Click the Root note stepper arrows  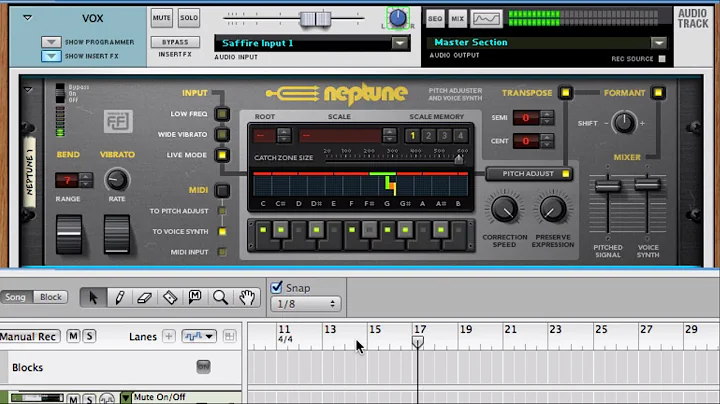point(284,135)
